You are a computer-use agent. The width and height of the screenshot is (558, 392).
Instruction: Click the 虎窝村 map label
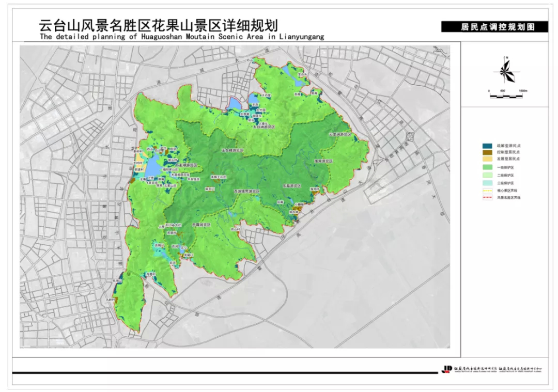click(x=171, y=232)
